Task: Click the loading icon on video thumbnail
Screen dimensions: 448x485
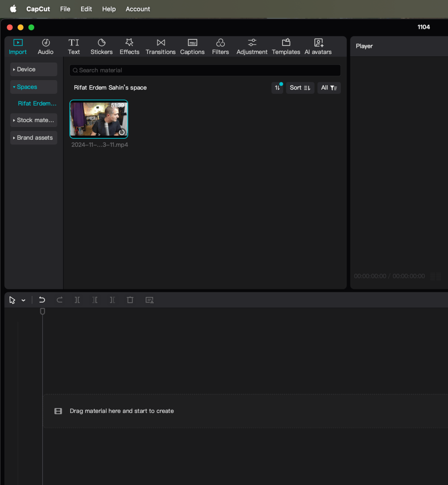Action: tap(122, 132)
